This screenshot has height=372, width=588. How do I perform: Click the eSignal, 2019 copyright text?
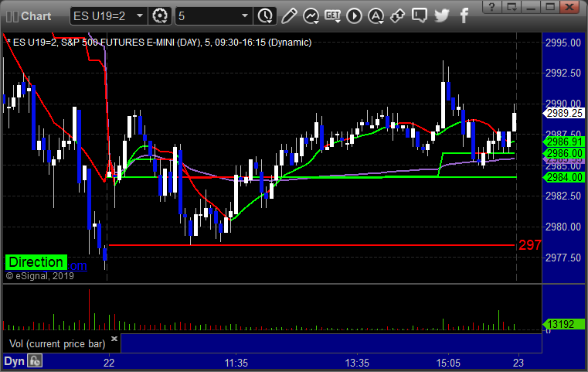(x=39, y=276)
